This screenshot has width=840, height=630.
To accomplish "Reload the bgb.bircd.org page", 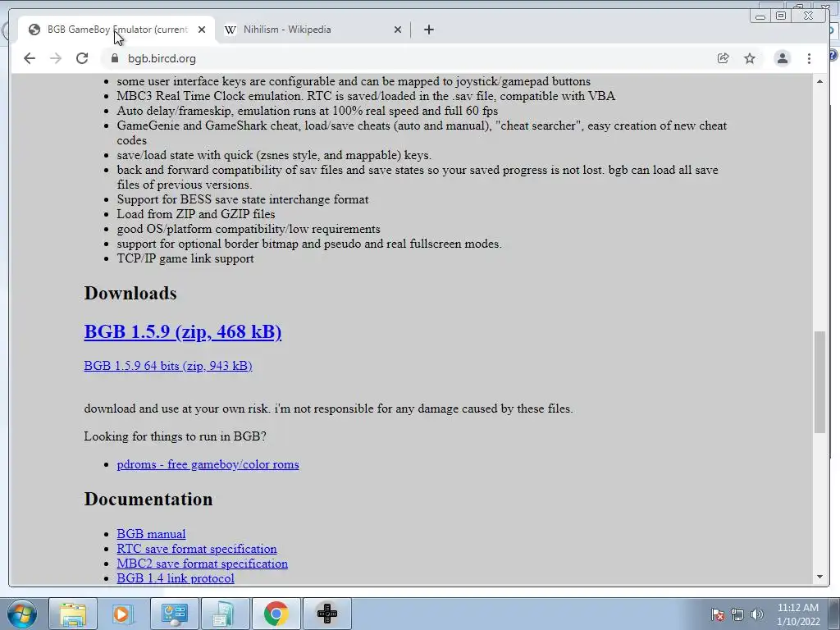I will [82, 58].
